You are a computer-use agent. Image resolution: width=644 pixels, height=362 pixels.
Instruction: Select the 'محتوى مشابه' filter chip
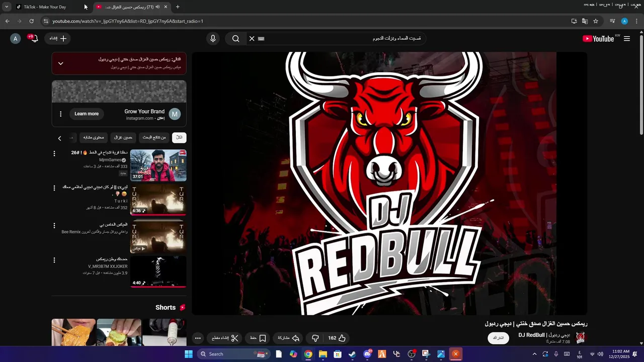[x=93, y=138]
